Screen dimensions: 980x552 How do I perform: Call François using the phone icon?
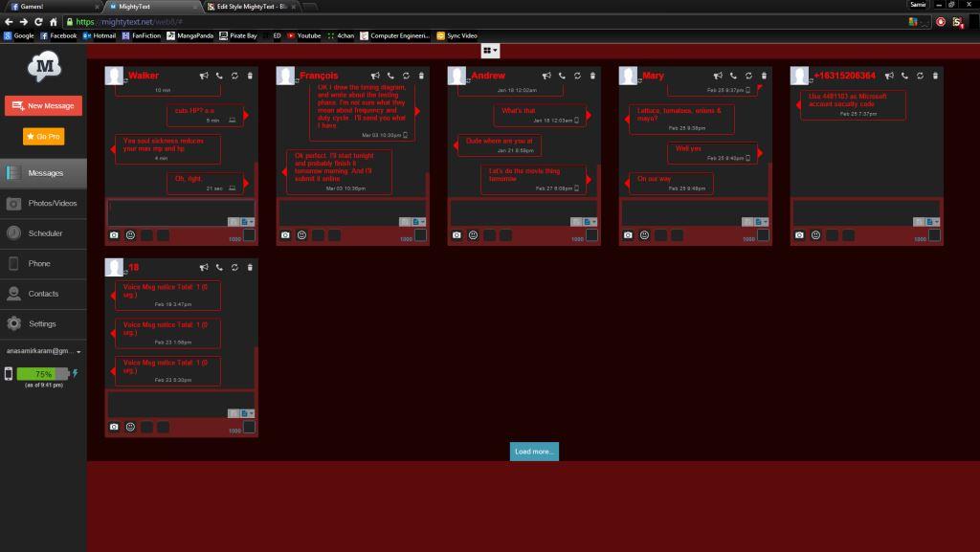click(390, 76)
